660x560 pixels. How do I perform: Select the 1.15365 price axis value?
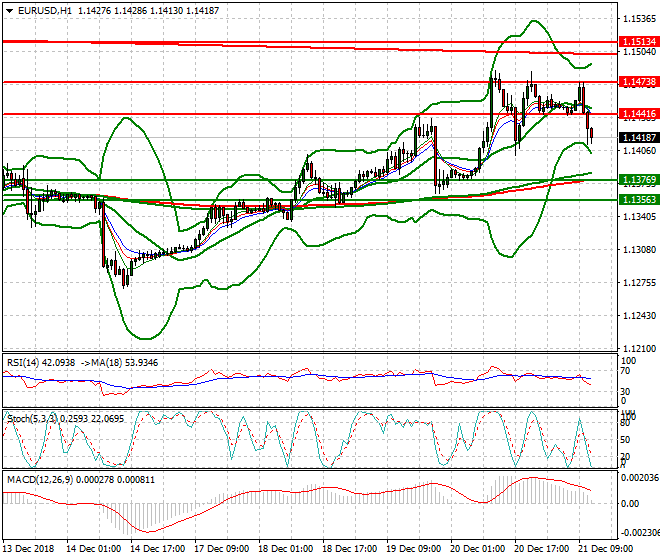[639, 19]
